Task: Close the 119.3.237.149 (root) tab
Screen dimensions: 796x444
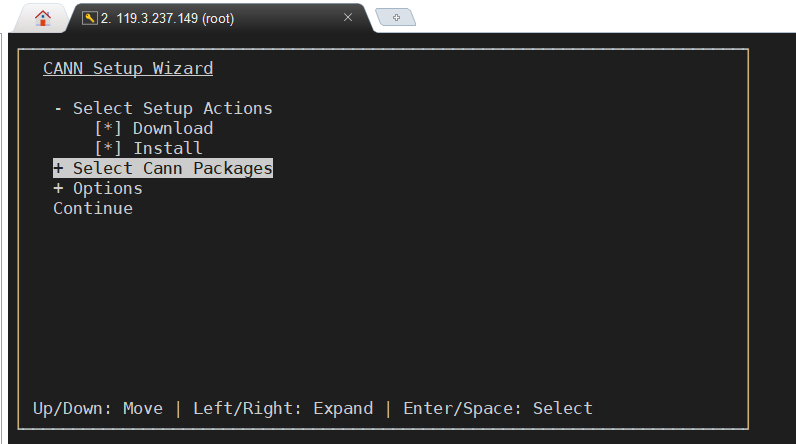Action: [348, 18]
